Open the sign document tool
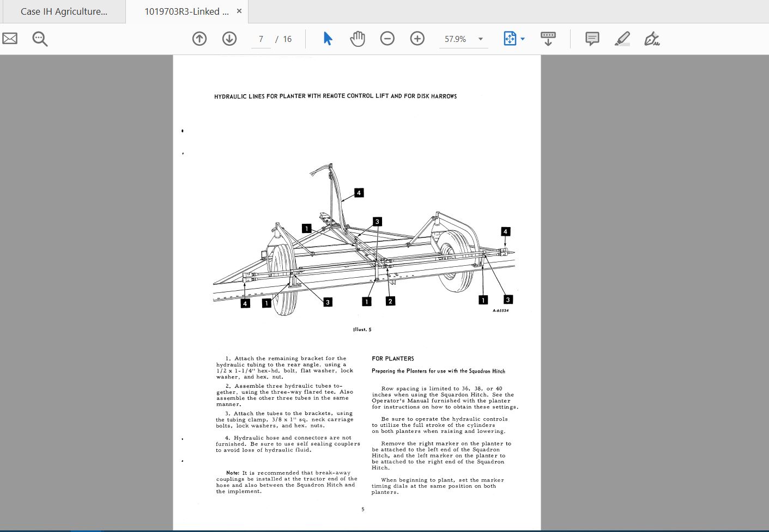 click(x=652, y=39)
